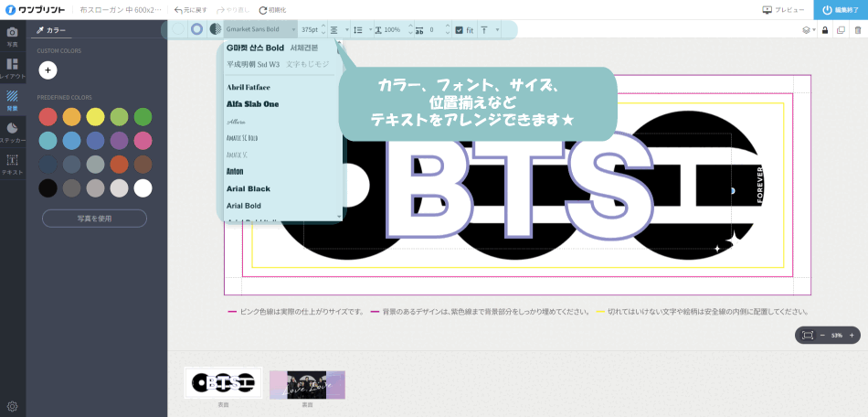This screenshot has height=417, width=868.
Task: Pick the red predefined color swatch
Action: (x=48, y=117)
